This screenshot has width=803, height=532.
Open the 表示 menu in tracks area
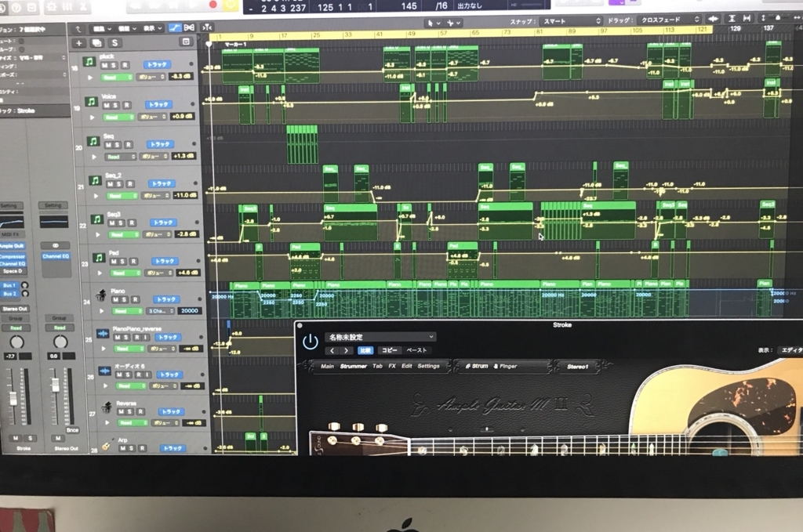(x=153, y=28)
